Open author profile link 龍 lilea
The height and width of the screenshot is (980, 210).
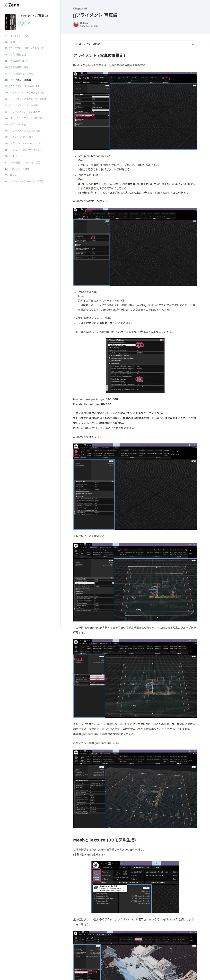pyautogui.click(x=84, y=23)
